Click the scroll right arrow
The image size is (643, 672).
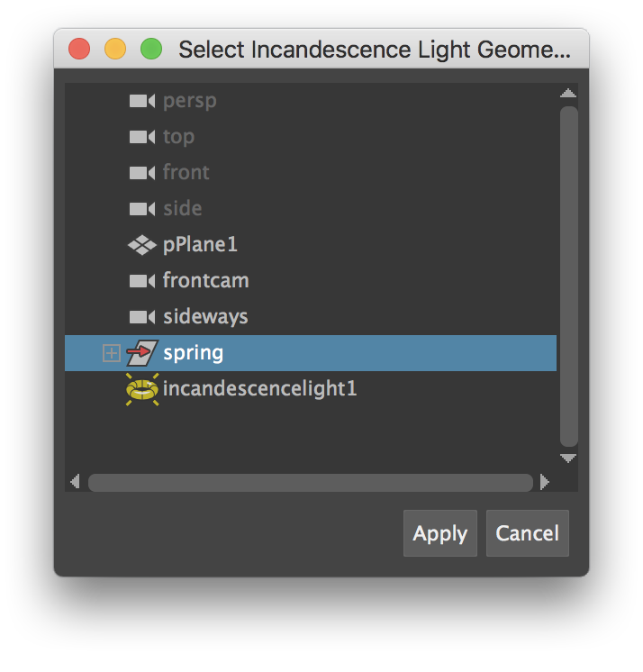[x=545, y=482]
